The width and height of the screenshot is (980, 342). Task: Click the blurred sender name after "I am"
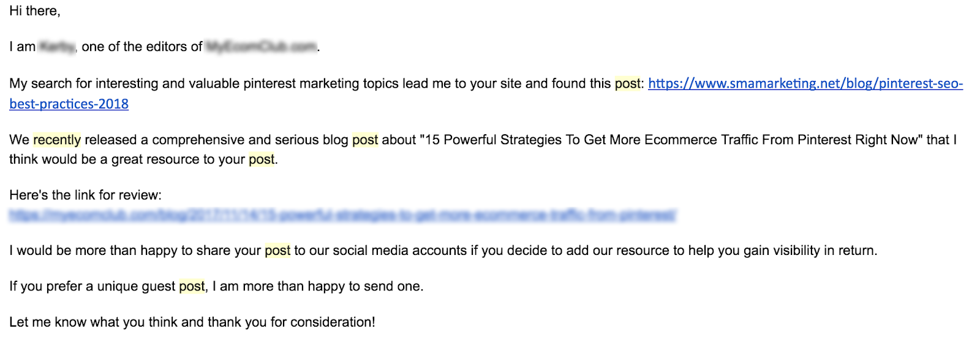tap(57, 47)
